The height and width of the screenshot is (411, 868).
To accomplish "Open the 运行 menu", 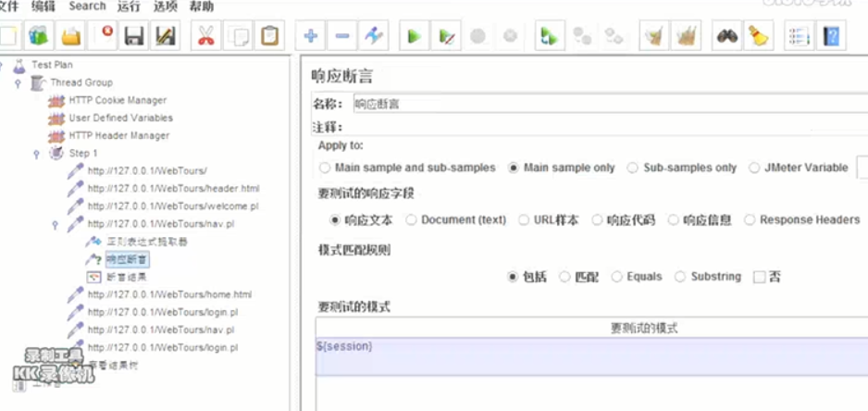I will tap(129, 6).
